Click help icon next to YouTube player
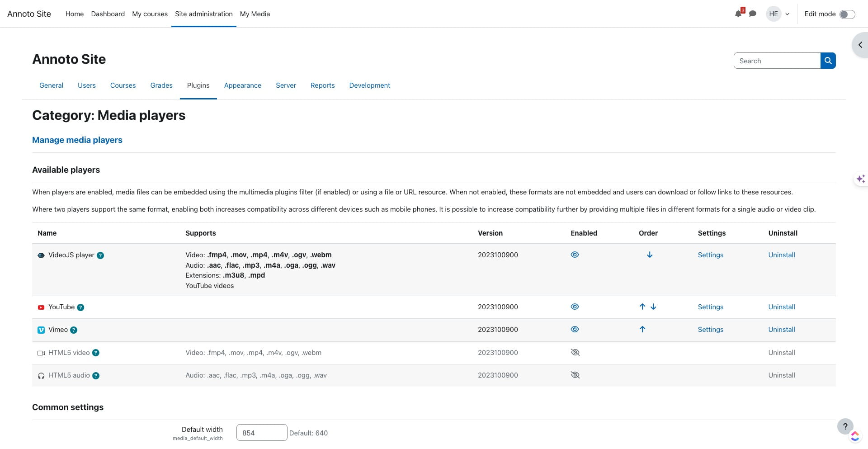The image size is (868, 449). coord(80,307)
